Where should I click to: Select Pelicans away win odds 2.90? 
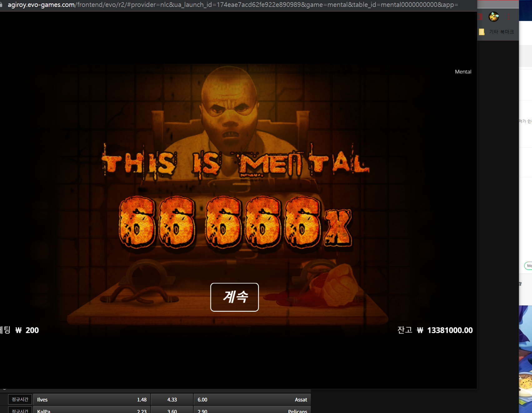pos(252,410)
